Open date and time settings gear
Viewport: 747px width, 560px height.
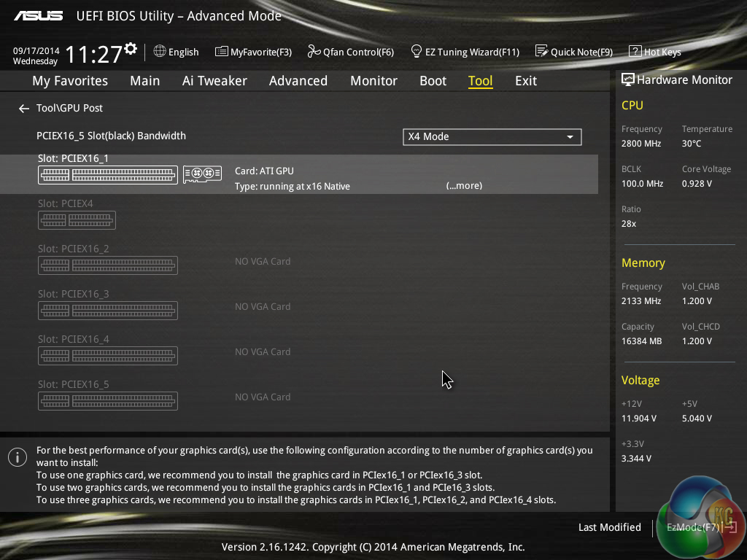point(131,49)
